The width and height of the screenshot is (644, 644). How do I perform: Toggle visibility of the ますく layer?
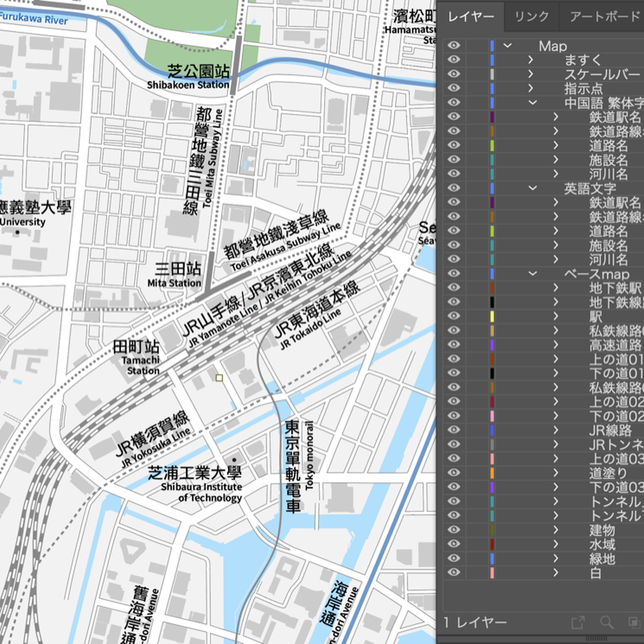454,59
